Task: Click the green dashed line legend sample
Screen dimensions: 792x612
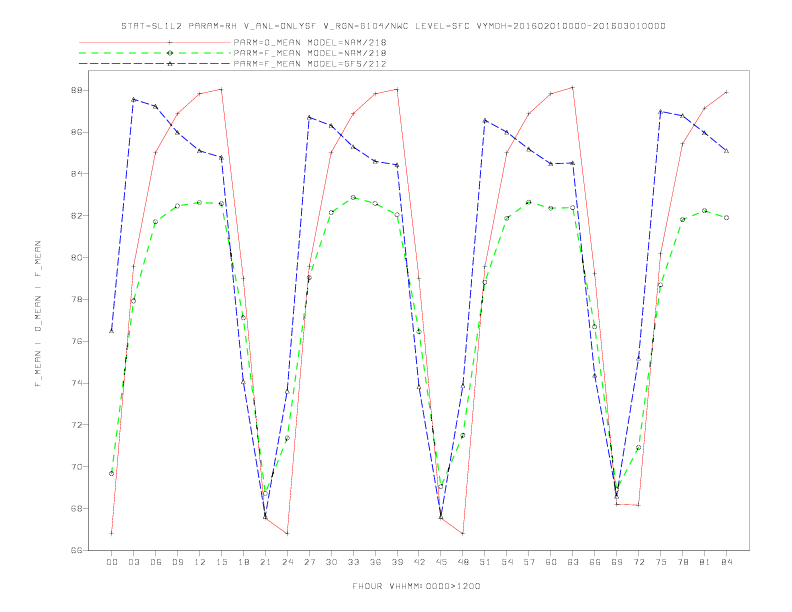Action: [155, 53]
